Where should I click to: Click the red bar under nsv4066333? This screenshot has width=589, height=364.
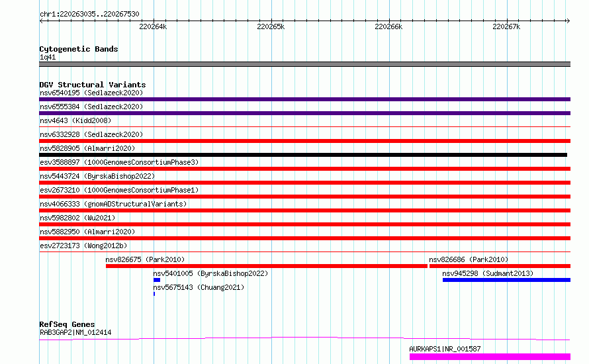(304, 210)
